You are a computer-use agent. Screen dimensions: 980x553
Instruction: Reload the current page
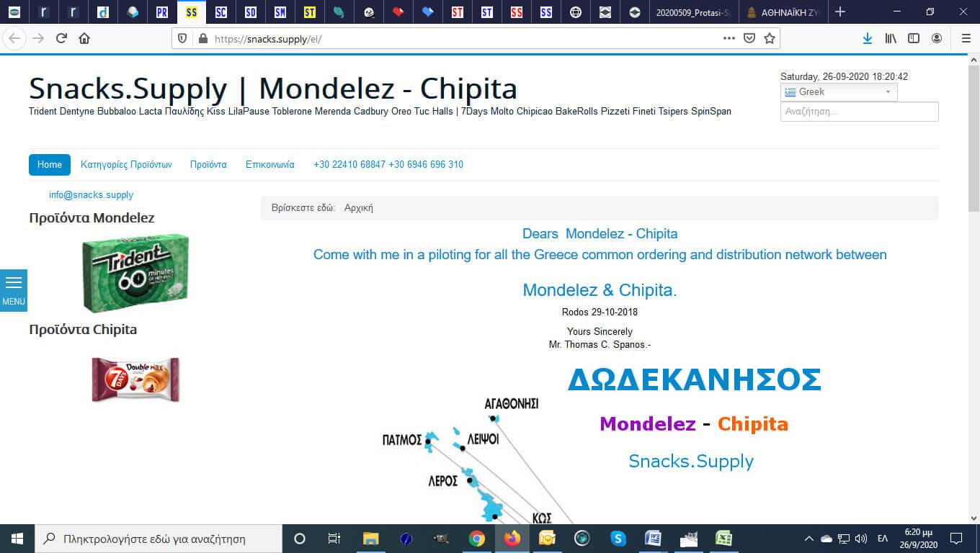pos(61,38)
